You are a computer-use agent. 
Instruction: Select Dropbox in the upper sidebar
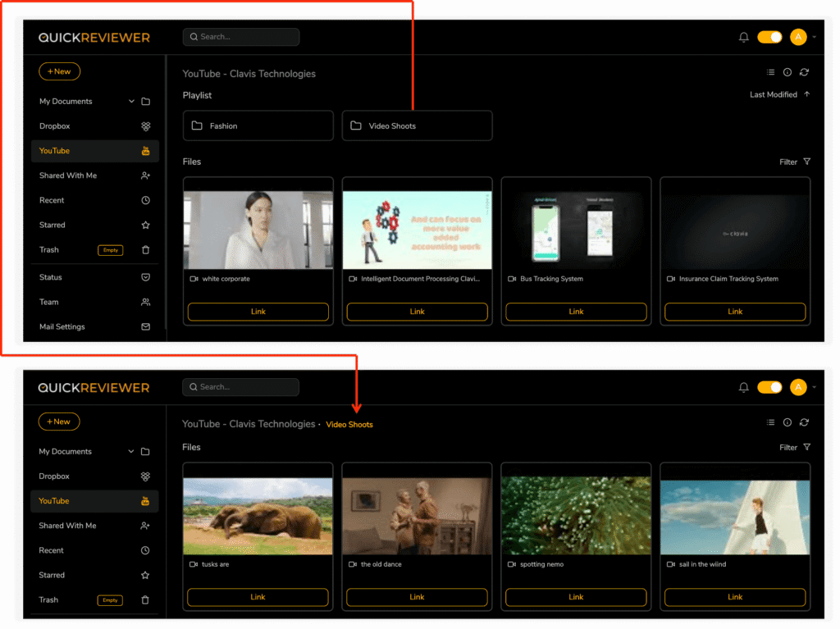[x=55, y=126]
